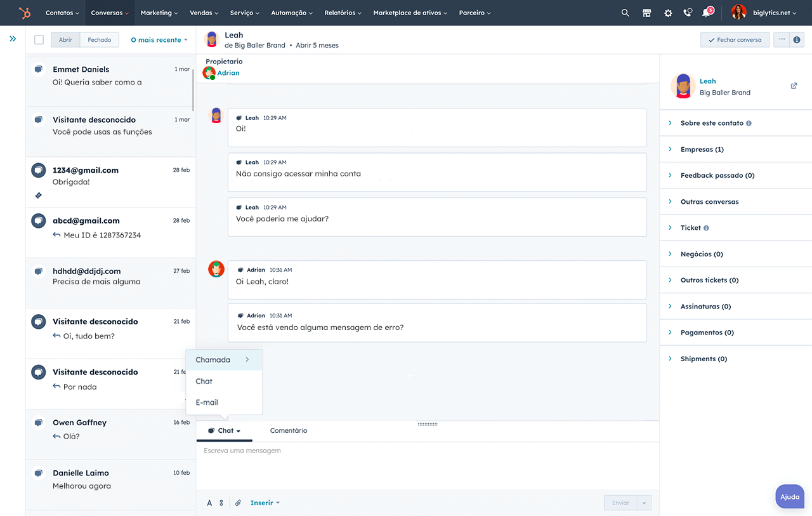Click the Enviar button
Screen dimensions: 812x516
click(620, 503)
